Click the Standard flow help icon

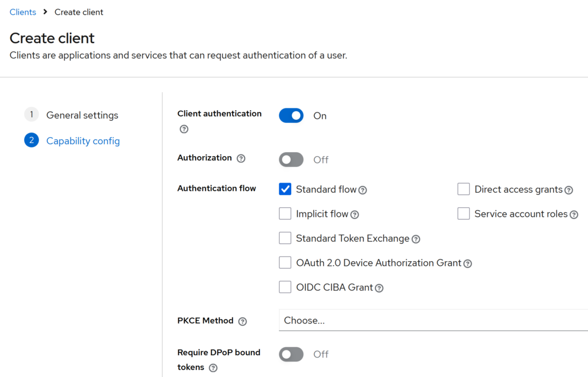(363, 190)
